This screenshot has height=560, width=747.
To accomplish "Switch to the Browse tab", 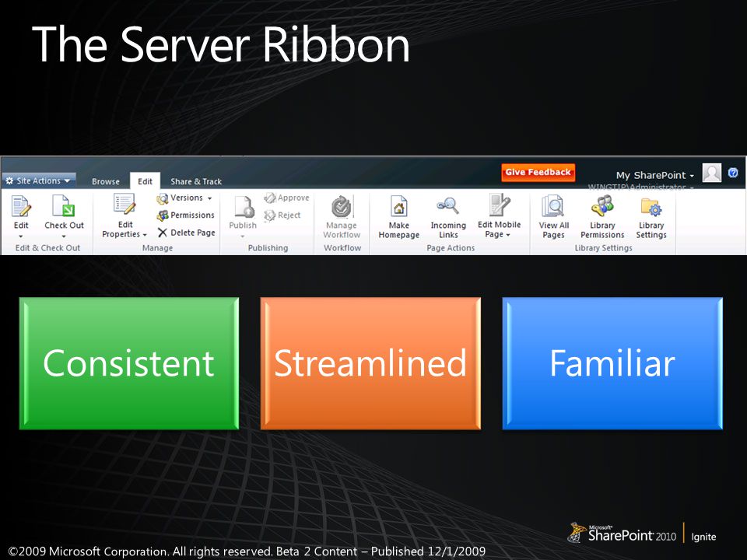I will [106, 181].
